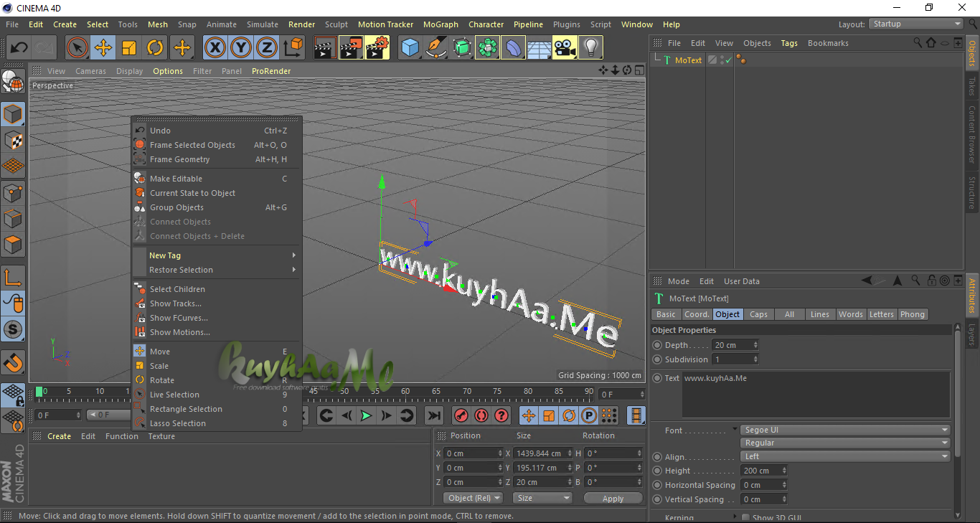980x523 pixels.
Task: Open the Bend deformer icon
Action: (513, 48)
